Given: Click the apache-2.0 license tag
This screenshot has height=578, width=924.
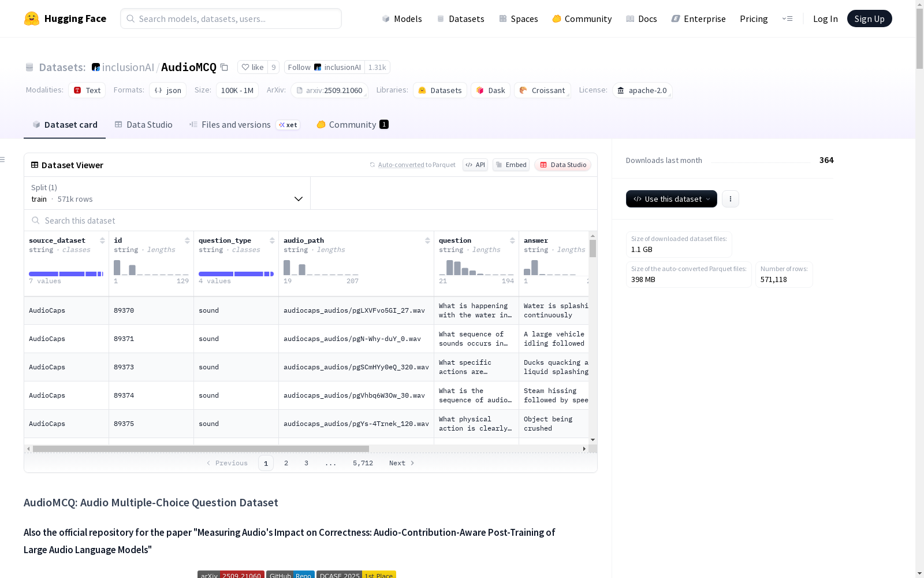Looking at the screenshot, I should [x=642, y=91].
